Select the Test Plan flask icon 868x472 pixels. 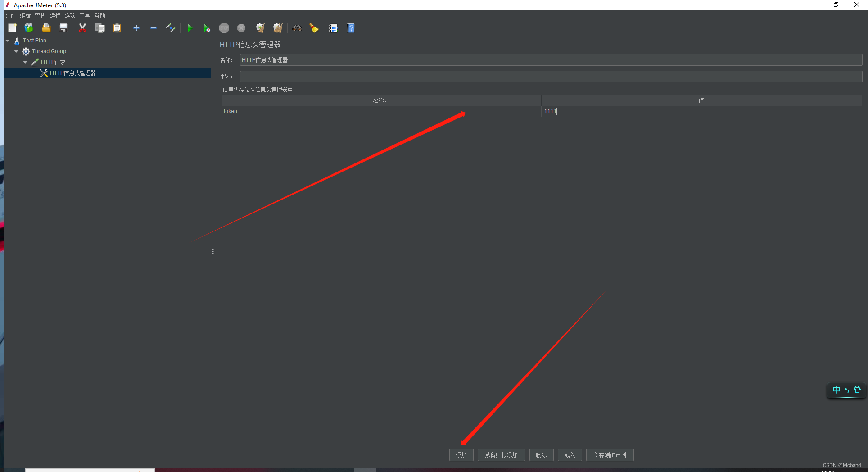pyautogui.click(x=17, y=41)
